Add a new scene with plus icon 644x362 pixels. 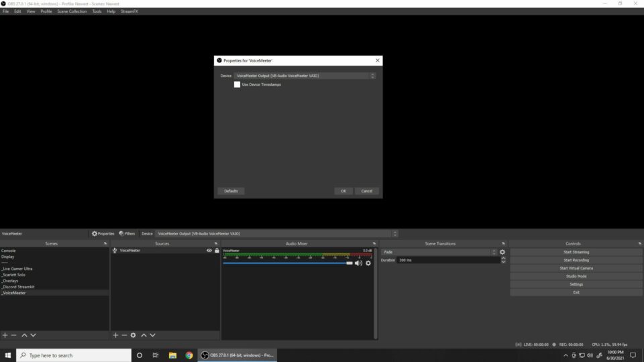pyautogui.click(x=5, y=335)
